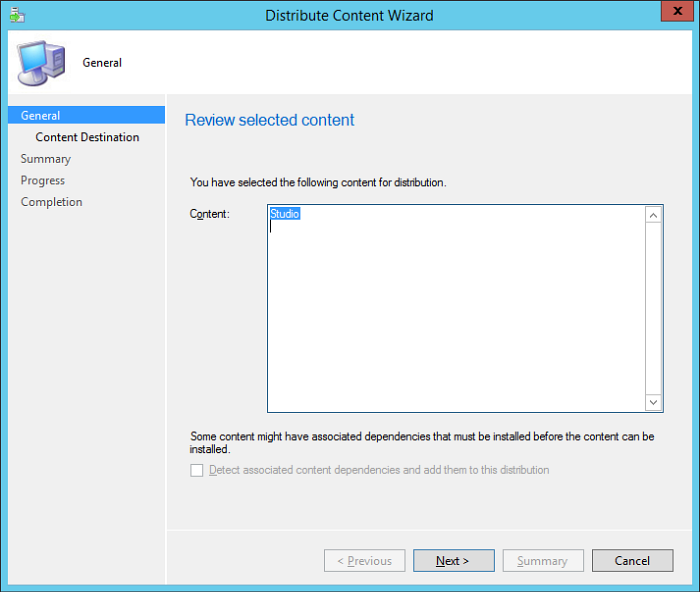Click the Cancel button
The width and height of the screenshot is (700, 592).
click(632, 561)
